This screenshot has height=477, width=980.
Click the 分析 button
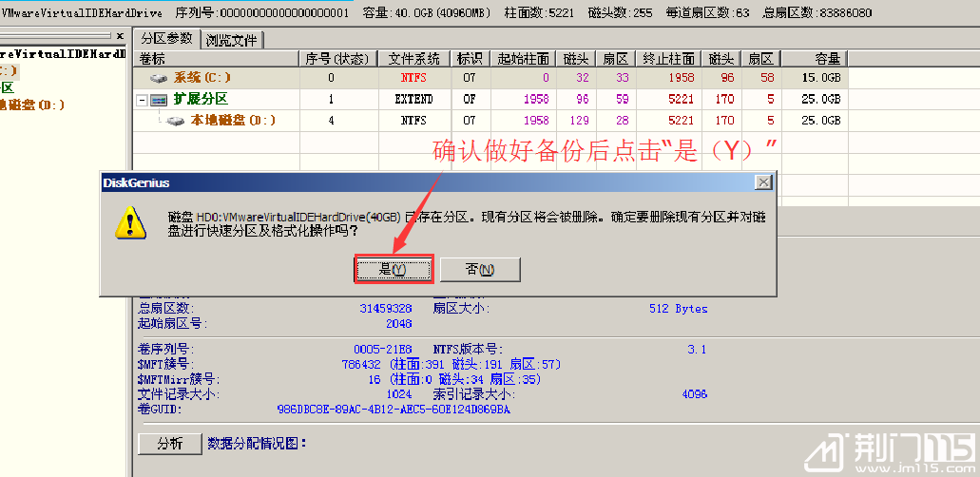click(x=170, y=444)
